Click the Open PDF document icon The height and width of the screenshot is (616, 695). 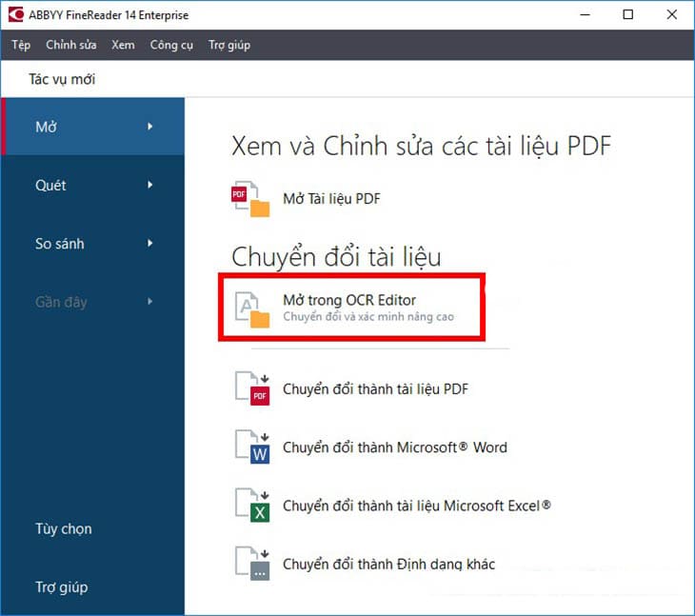(x=250, y=199)
